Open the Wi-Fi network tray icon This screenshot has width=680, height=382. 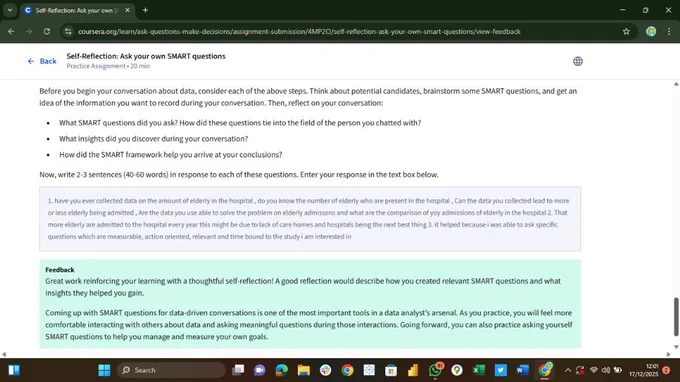594,370
